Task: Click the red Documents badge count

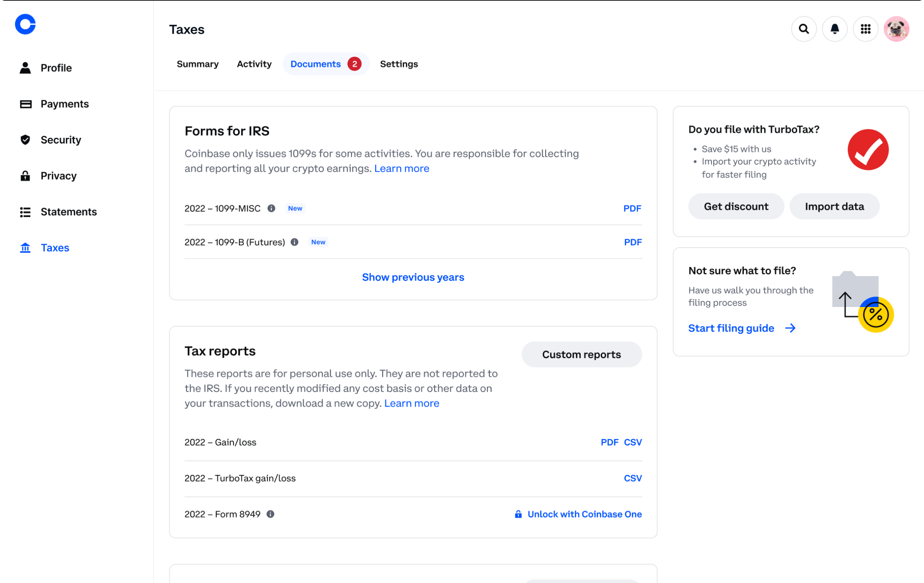Action: [355, 64]
